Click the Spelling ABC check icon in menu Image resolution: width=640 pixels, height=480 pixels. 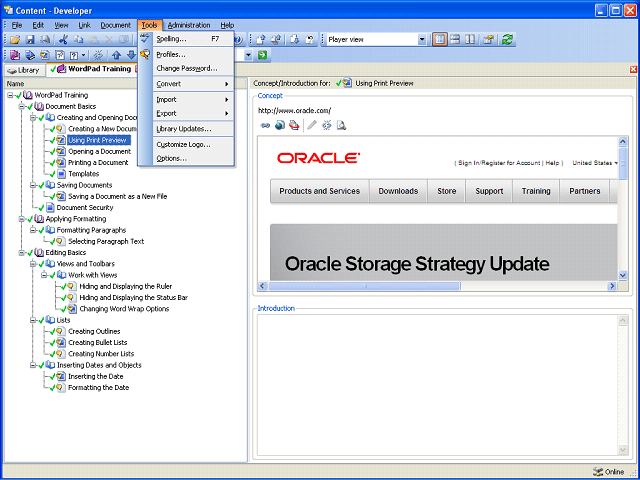pos(145,38)
